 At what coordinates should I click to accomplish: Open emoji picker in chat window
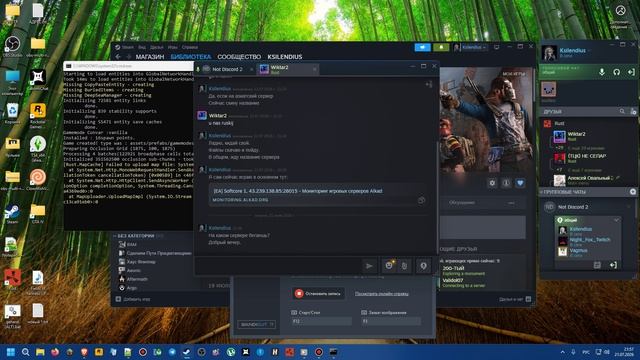point(389,266)
